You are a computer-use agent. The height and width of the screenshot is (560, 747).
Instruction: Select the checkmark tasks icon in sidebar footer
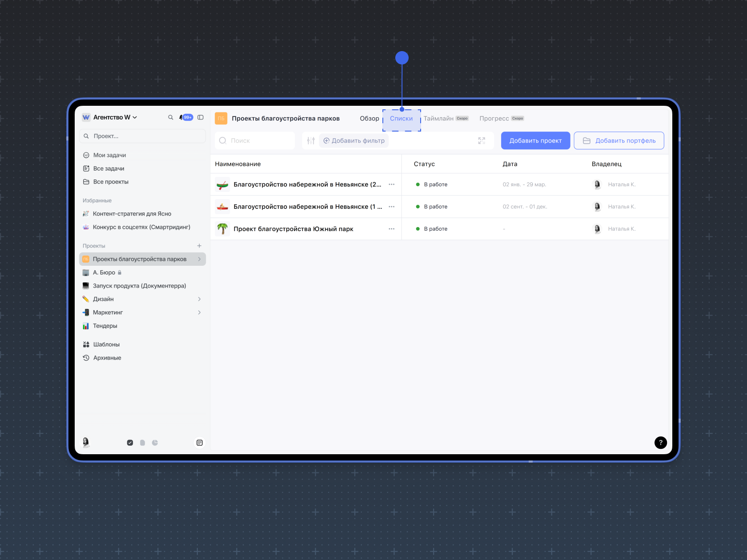click(x=130, y=443)
